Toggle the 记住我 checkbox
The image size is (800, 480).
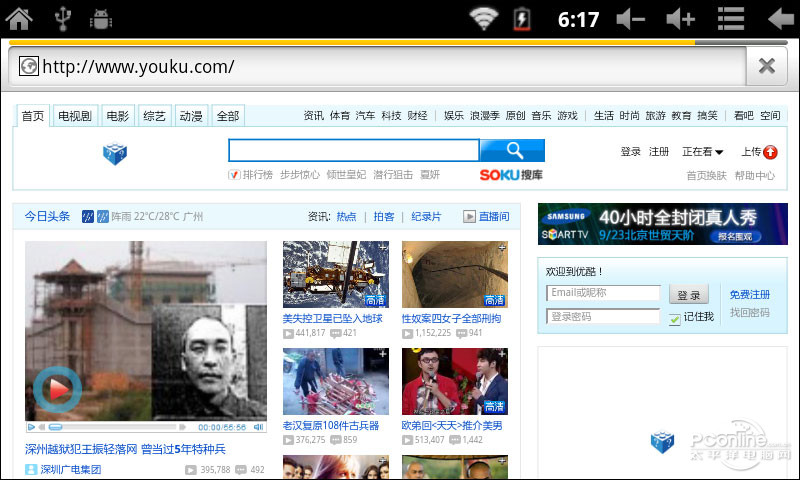click(x=674, y=319)
